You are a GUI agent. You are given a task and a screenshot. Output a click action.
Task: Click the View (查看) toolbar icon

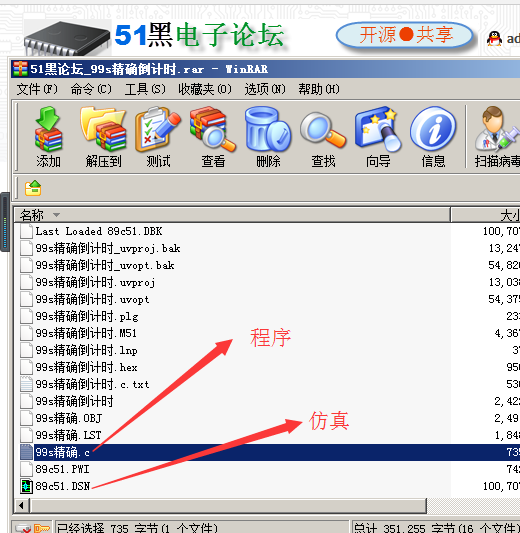click(213, 129)
